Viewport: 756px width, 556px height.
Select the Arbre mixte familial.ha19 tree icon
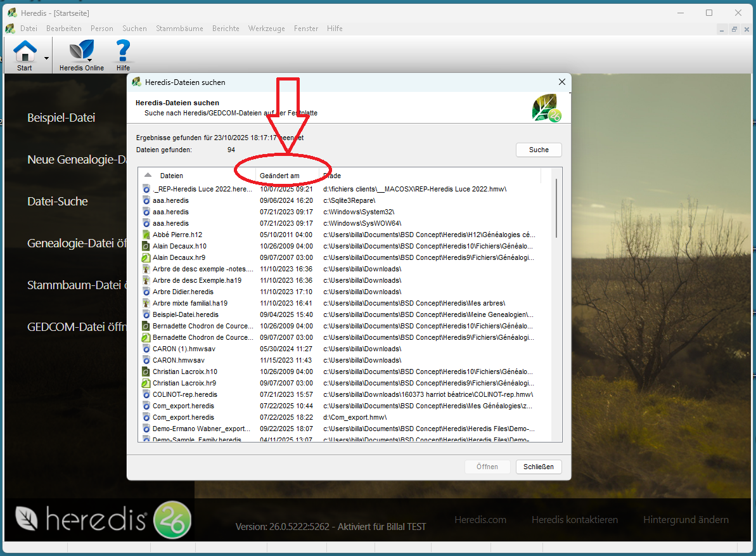pos(146,303)
